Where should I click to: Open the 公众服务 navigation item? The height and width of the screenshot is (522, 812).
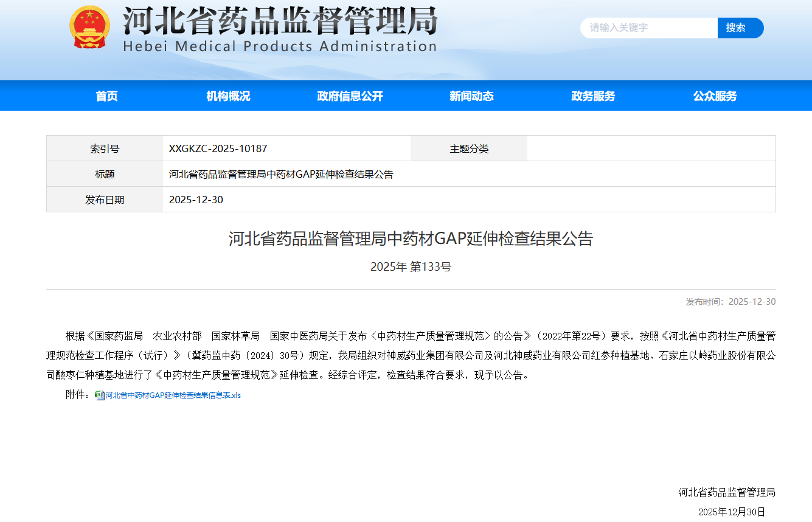click(715, 96)
